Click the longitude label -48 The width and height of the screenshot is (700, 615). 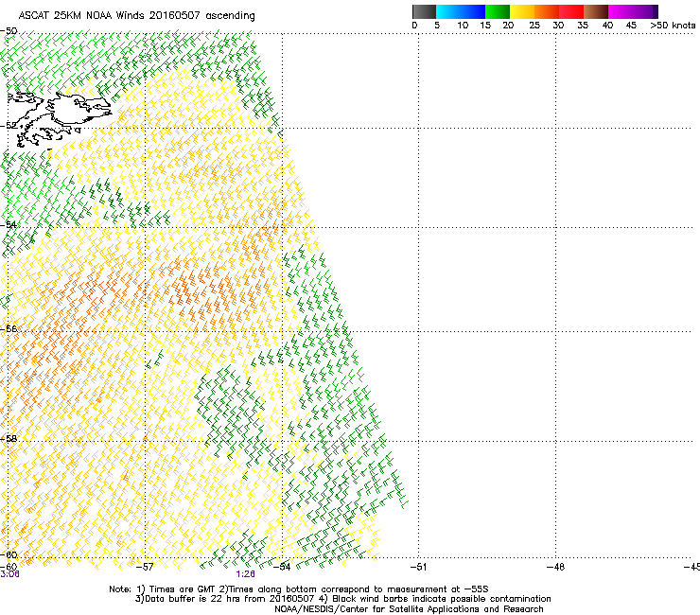[555, 567]
